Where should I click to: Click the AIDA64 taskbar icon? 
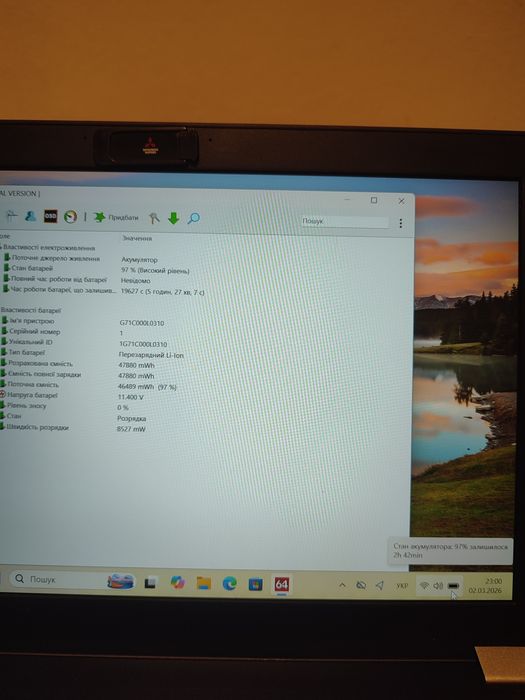[282, 584]
